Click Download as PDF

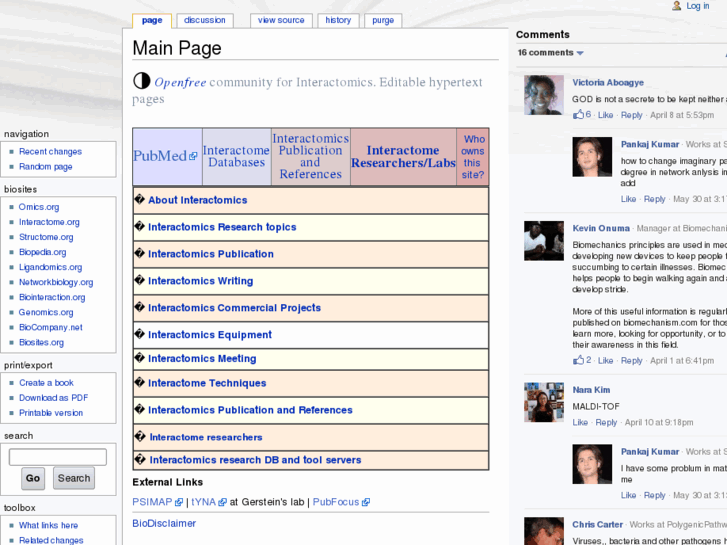(53, 398)
